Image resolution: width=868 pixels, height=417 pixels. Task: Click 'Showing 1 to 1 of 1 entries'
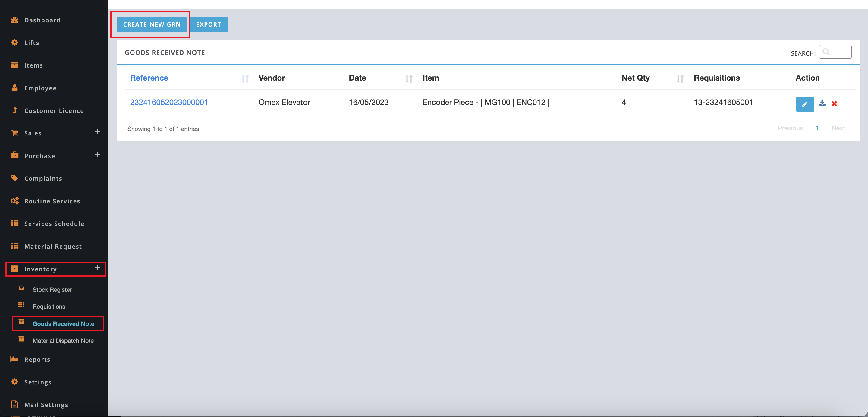(x=163, y=129)
